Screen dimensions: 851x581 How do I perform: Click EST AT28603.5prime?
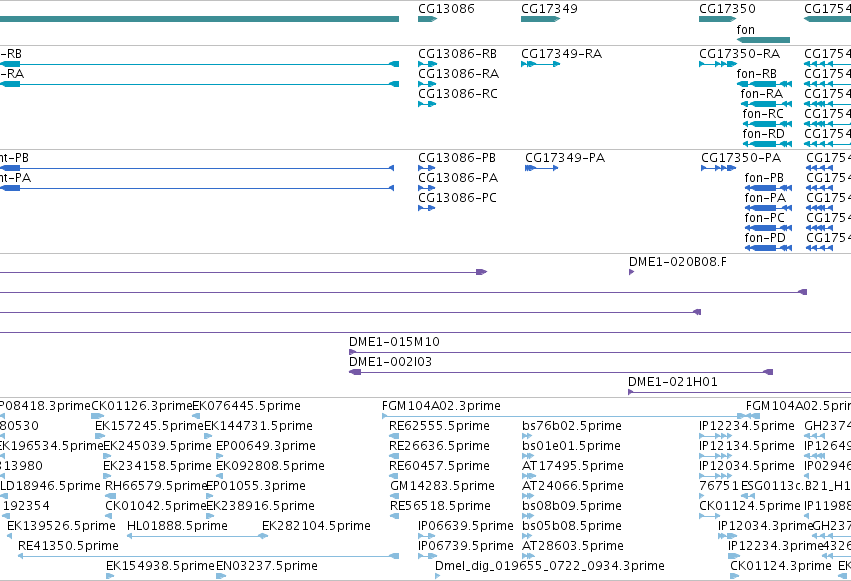(x=573, y=546)
